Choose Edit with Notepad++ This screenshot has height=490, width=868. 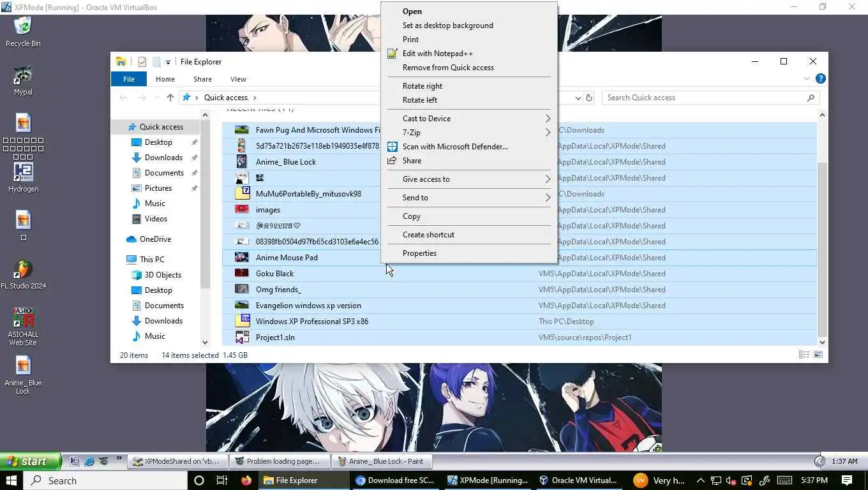coord(468,54)
